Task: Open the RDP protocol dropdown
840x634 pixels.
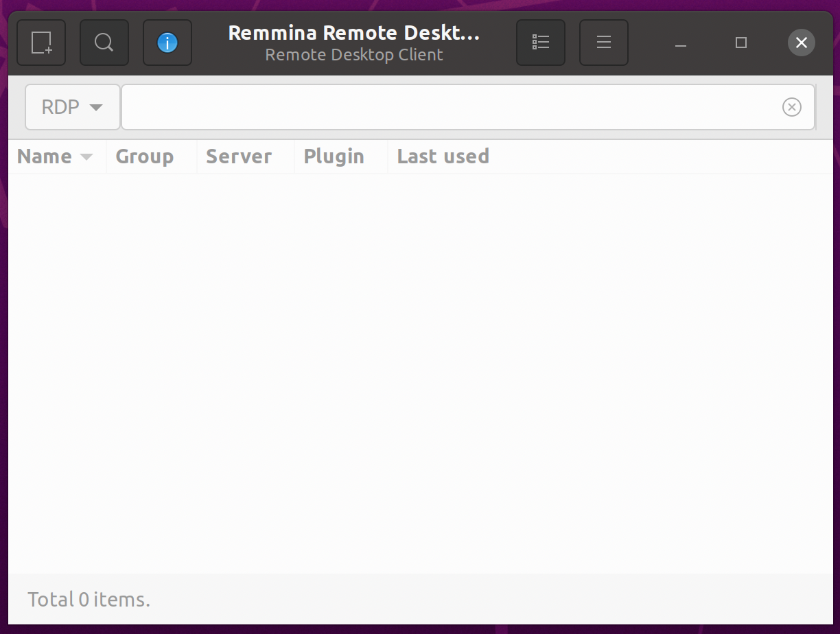Action: tap(73, 107)
